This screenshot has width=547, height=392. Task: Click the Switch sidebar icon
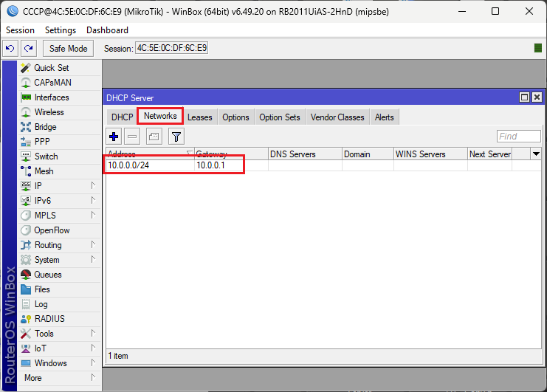pyautogui.click(x=25, y=157)
